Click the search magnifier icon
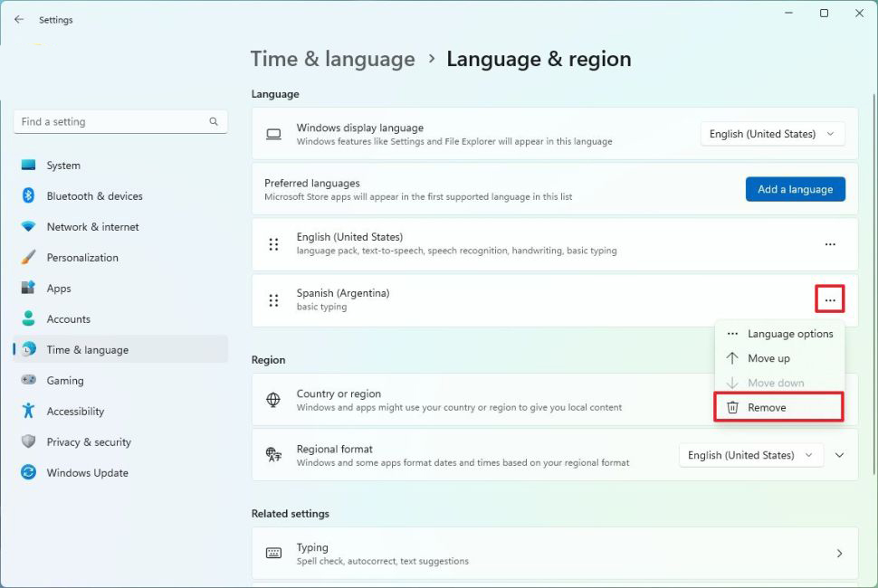Screen dimensions: 878x588 pos(214,122)
